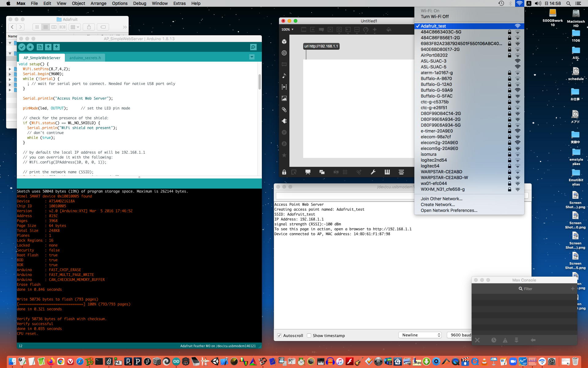
Task: Click the paperclip snippets icon in Max
Action: click(x=284, y=109)
